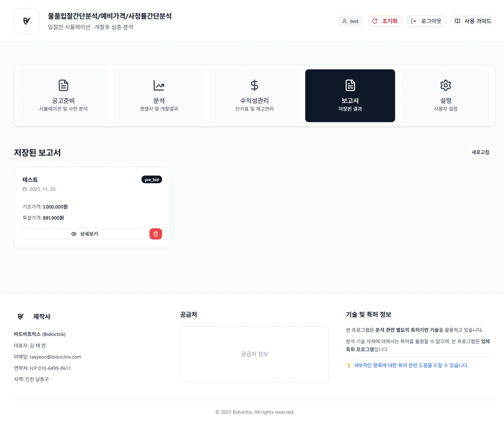Click the pre_bid badge on the report card

pyautogui.click(x=152, y=179)
